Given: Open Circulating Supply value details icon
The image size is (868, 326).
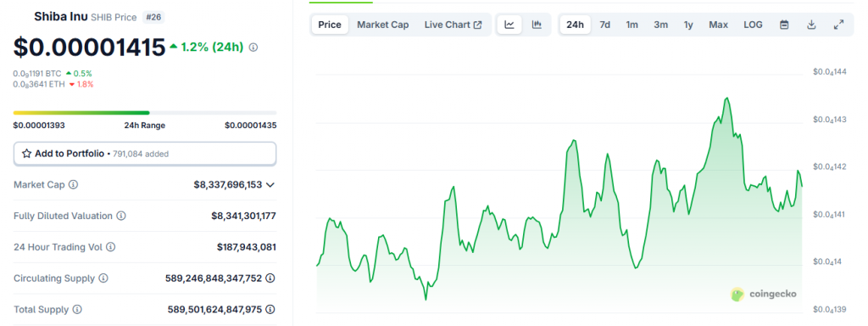Looking at the screenshot, I should click(x=270, y=278).
